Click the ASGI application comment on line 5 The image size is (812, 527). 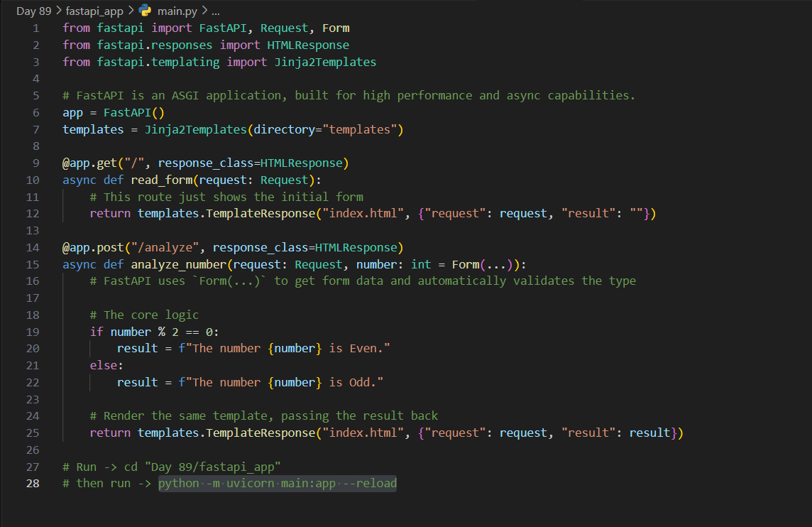[x=349, y=96]
